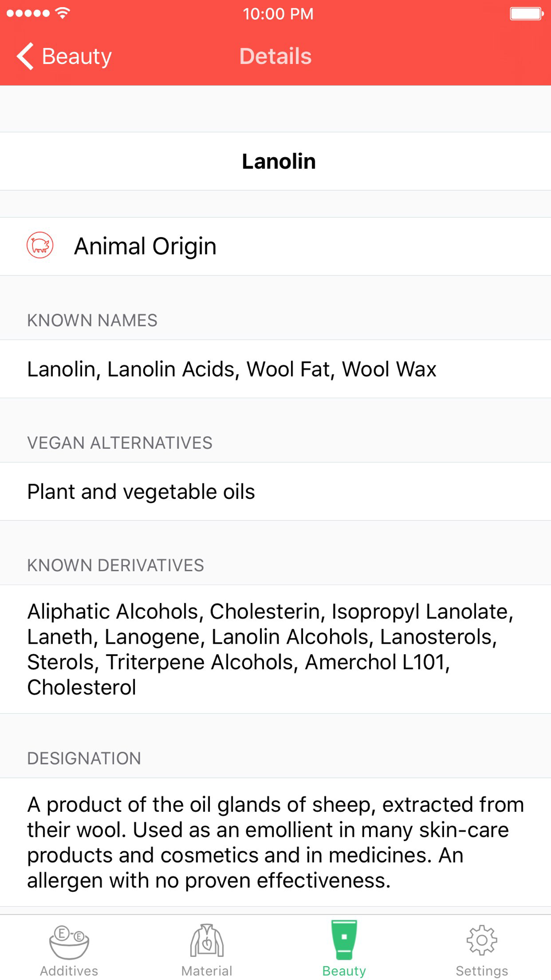Viewport: 551px width, 980px height.
Task: Open the Settings gear icon
Action: 482,940
